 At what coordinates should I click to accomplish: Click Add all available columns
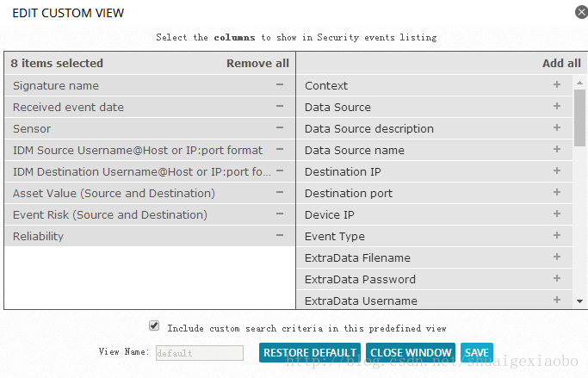click(561, 64)
